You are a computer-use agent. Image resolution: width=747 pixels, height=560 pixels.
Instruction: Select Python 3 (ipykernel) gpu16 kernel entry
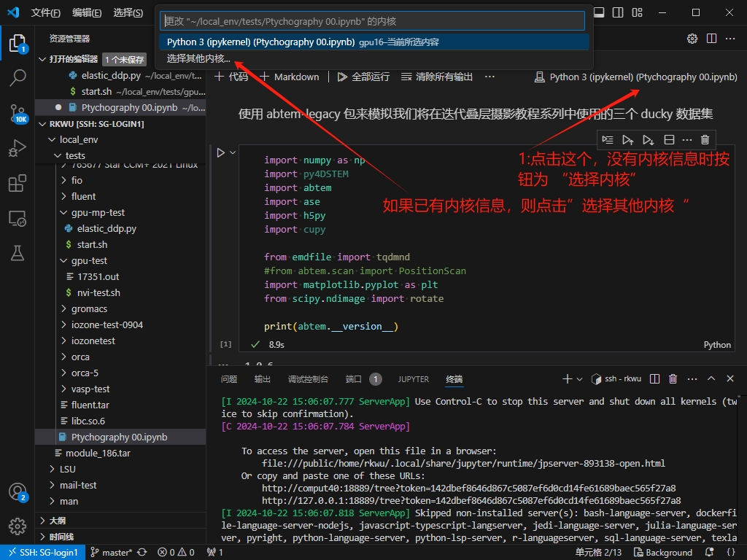(x=374, y=42)
